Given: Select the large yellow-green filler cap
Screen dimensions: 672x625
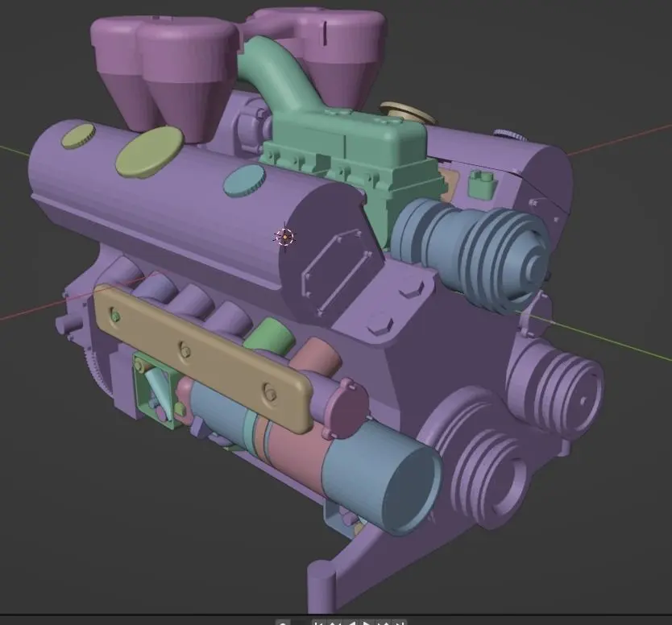Looking at the screenshot, I should [x=150, y=151].
